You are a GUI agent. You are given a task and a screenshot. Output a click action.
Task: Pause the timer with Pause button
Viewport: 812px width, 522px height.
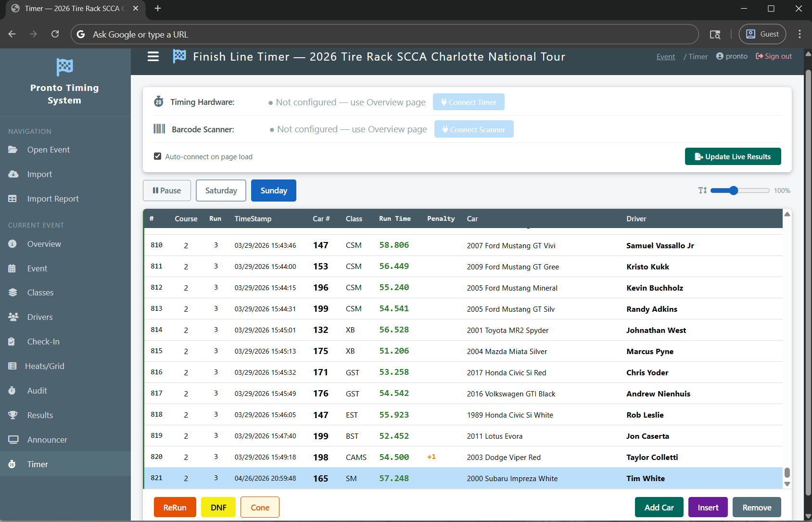point(167,191)
